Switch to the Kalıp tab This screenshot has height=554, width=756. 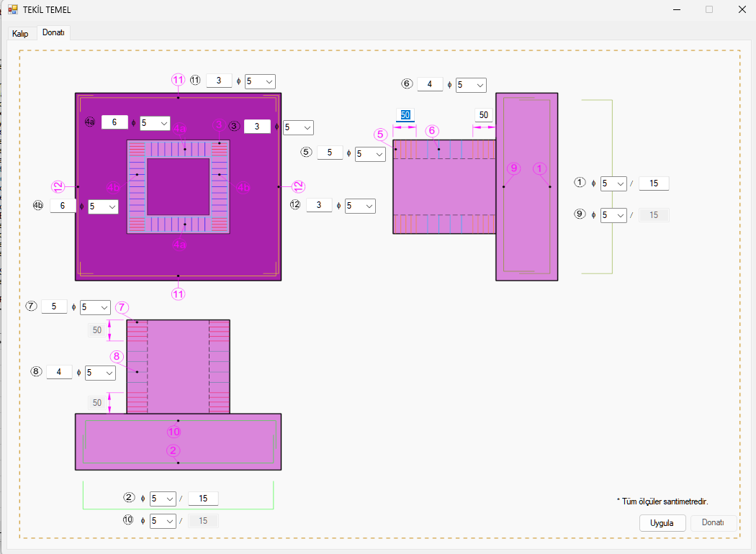pos(19,33)
